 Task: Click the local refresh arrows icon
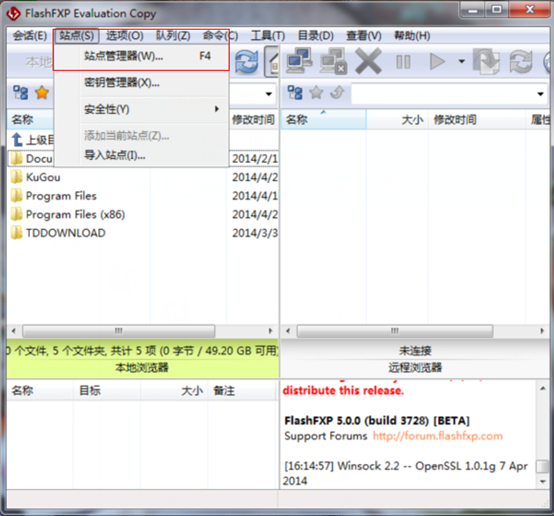[x=247, y=62]
